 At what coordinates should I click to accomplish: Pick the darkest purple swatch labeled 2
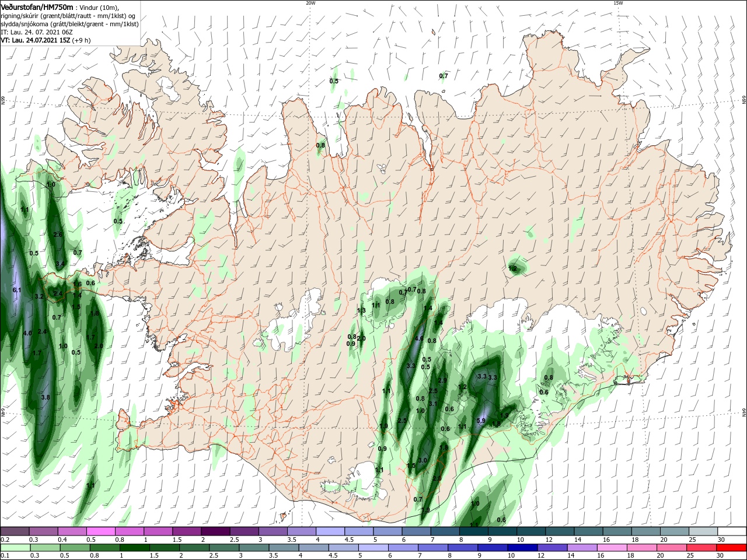click(215, 531)
